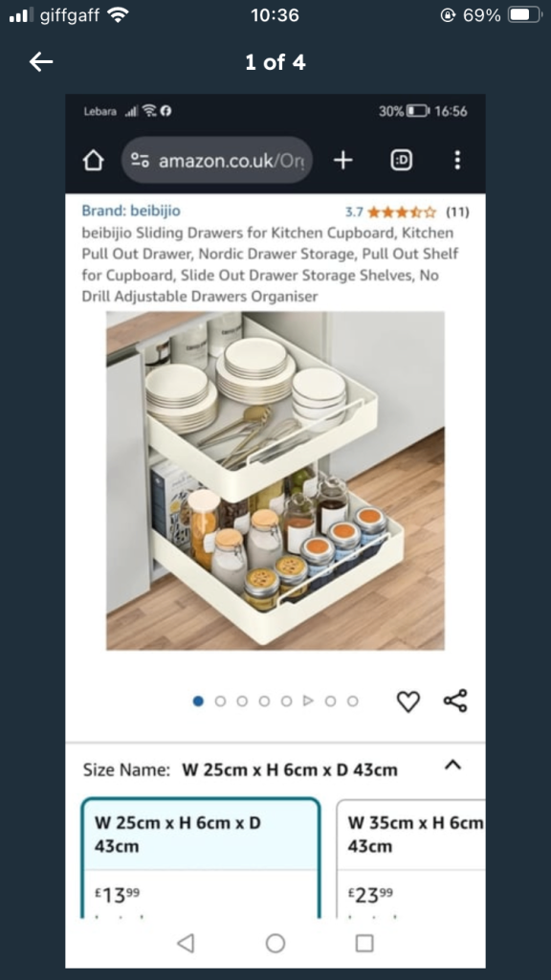Open the Brand: beibijio link

pyautogui.click(x=131, y=211)
